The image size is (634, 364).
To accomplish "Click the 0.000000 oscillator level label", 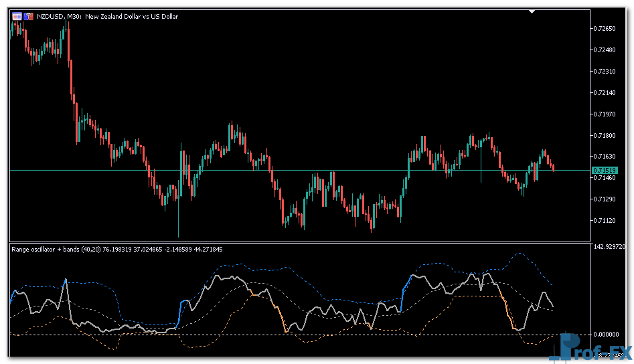I will (x=608, y=334).
